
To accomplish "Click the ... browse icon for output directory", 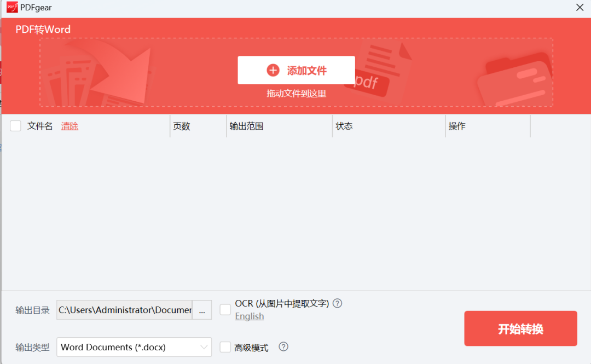I will tap(202, 310).
